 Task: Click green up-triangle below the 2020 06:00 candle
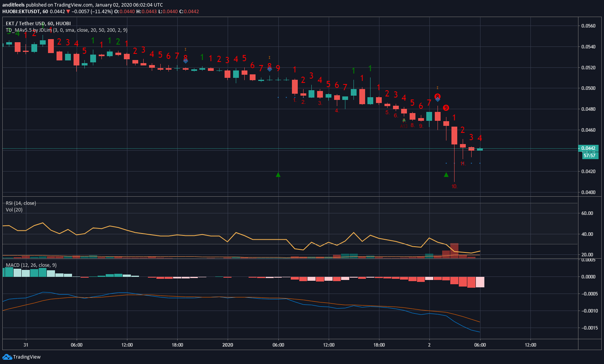click(278, 175)
